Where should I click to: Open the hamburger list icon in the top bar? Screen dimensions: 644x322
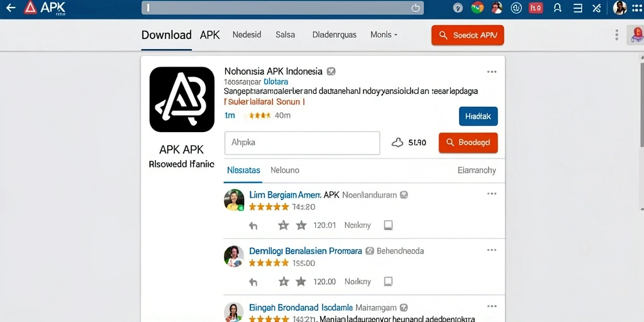click(x=577, y=8)
